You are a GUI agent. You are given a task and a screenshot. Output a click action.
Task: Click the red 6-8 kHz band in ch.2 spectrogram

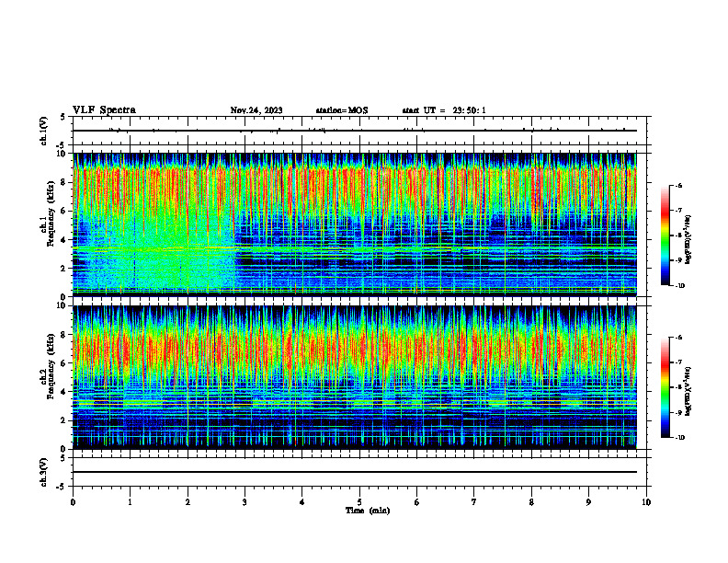point(355,349)
